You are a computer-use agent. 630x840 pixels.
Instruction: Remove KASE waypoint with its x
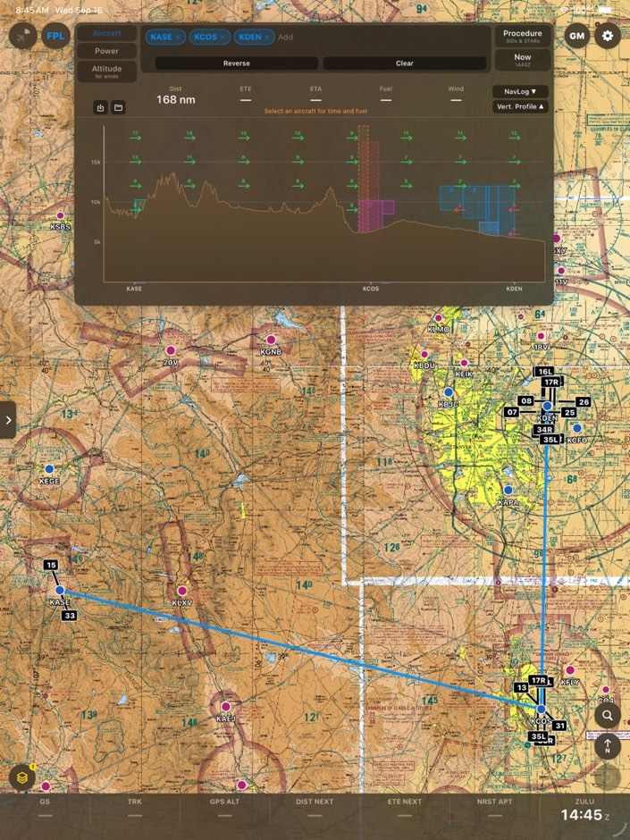tap(177, 37)
